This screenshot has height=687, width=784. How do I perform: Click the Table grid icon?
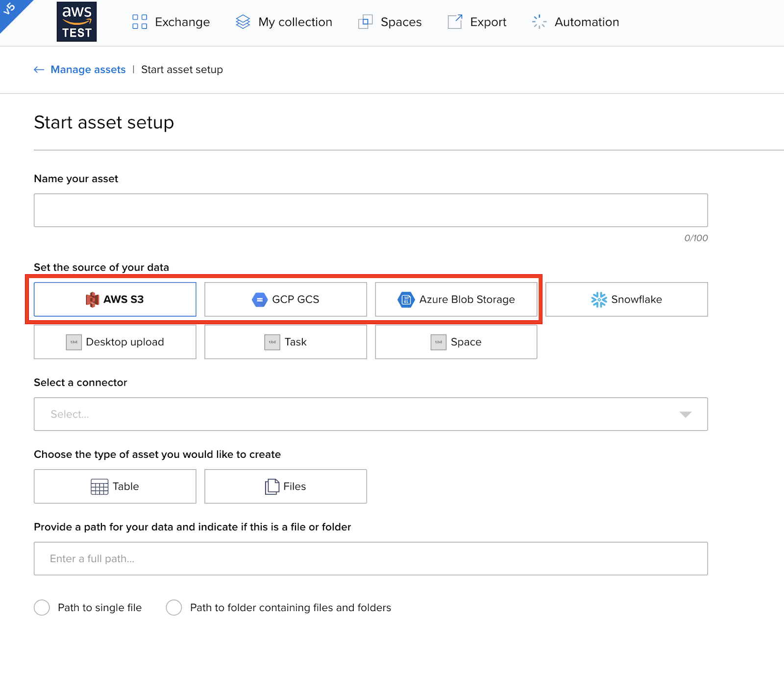pyautogui.click(x=99, y=486)
